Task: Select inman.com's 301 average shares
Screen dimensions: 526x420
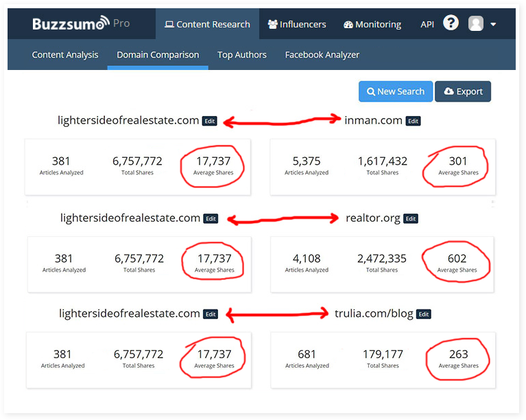Action: [x=458, y=161]
